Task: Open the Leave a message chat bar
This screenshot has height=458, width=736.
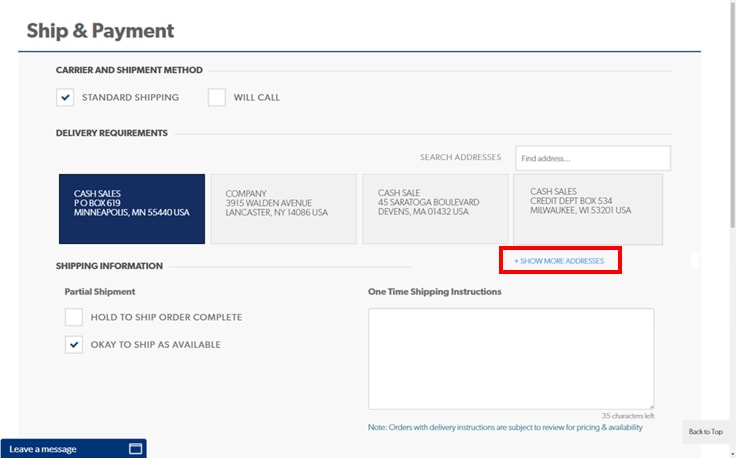Action: click(74, 449)
